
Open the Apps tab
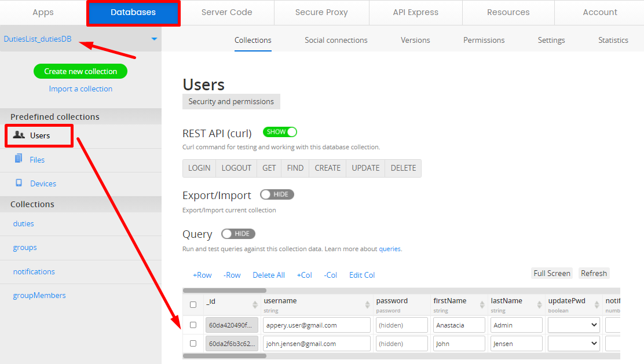pyautogui.click(x=43, y=12)
